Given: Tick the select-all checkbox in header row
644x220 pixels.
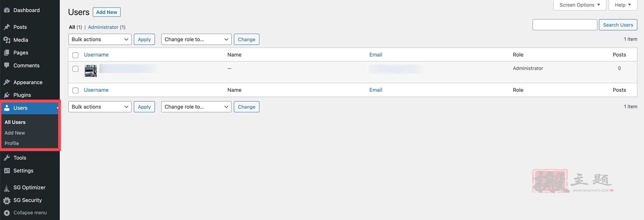Looking at the screenshot, I should point(75,55).
